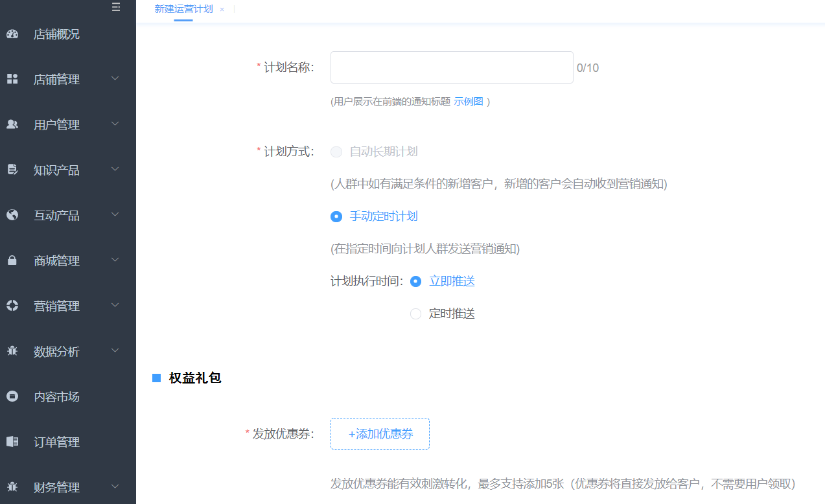Close the 新建运营计划 tab
Viewport: 825px width, 504px height.
[222, 10]
